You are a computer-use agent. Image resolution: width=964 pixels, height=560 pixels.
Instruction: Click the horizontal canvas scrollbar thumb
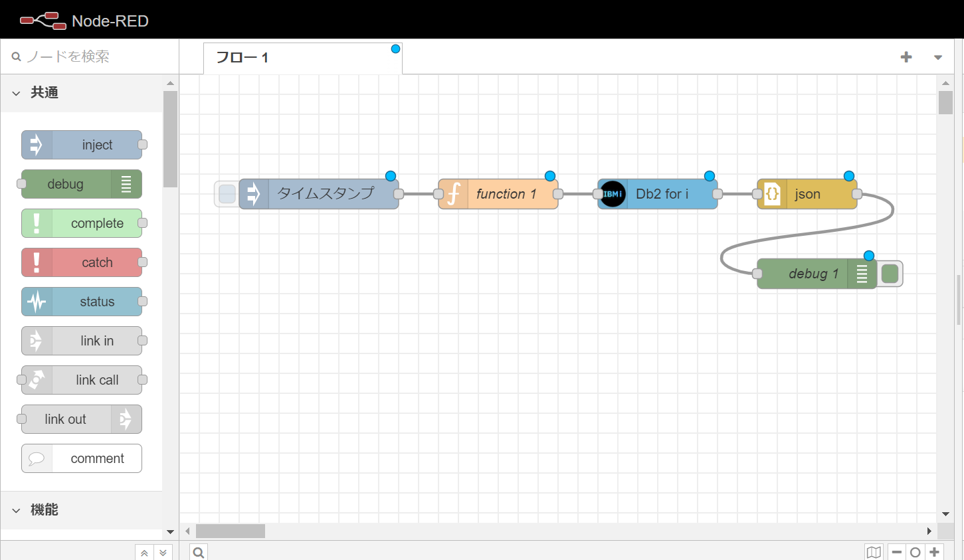pos(230,531)
